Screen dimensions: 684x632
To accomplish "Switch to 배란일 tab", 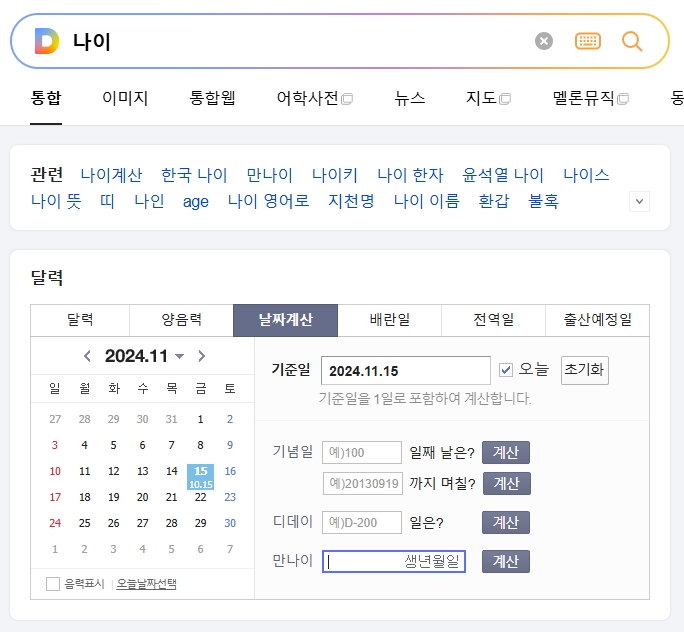I will (390, 320).
